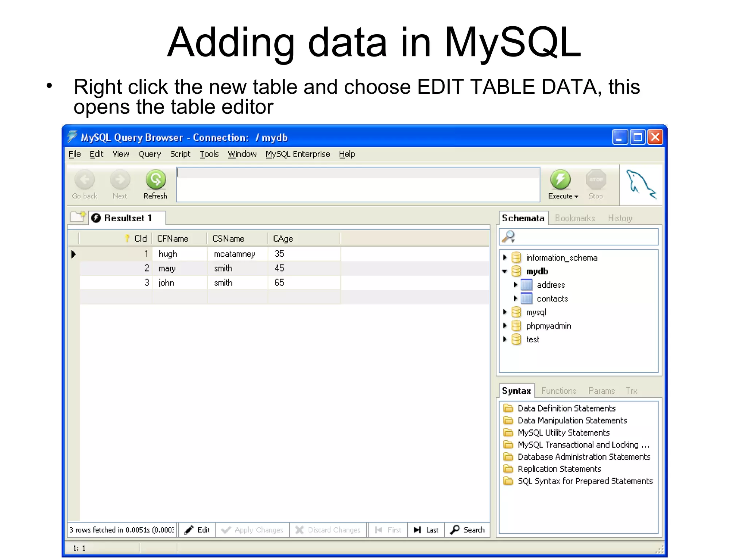Jump to Last row button
Image resolution: width=747 pixels, height=560 pixels.
(x=426, y=530)
